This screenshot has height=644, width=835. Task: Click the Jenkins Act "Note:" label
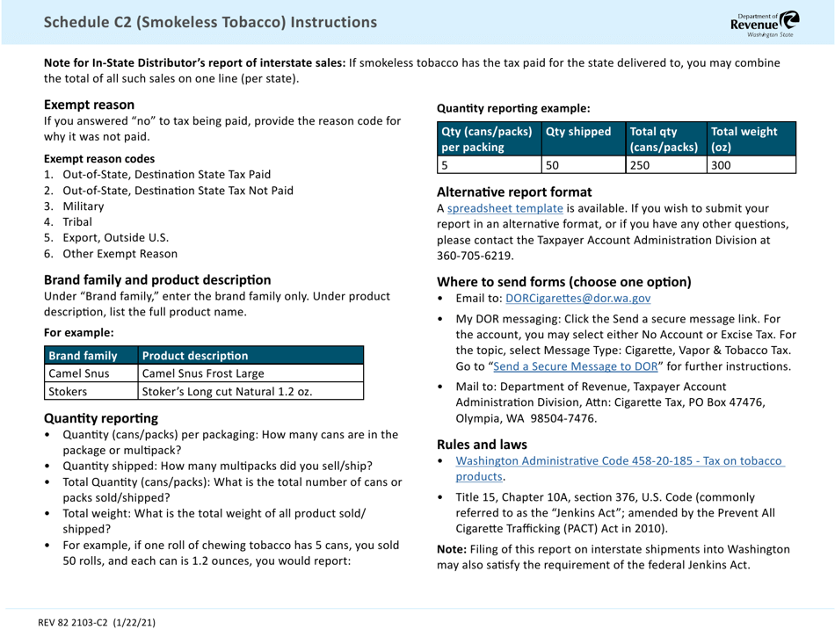pyautogui.click(x=452, y=549)
